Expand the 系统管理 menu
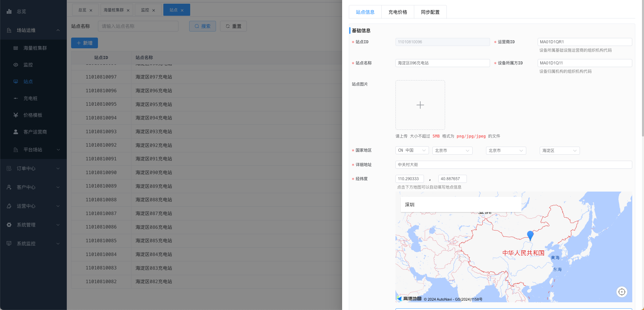644x310 pixels. click(x=58, y=225)
